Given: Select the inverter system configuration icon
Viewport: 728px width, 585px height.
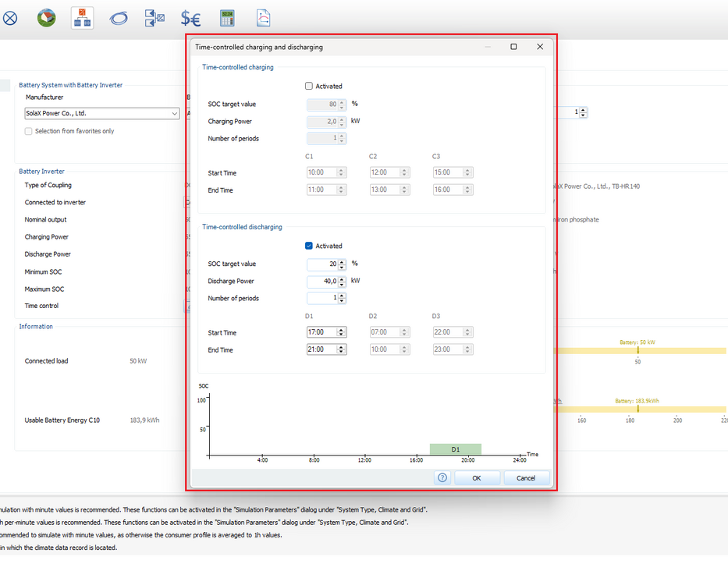Looking at the screenshot, I should coord(82,17).
